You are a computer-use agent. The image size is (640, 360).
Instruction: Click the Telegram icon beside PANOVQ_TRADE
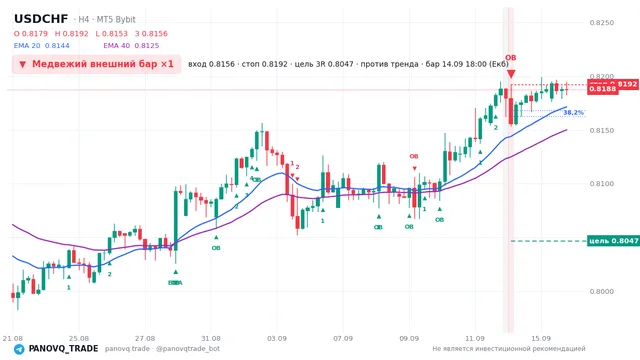(19, 349)
